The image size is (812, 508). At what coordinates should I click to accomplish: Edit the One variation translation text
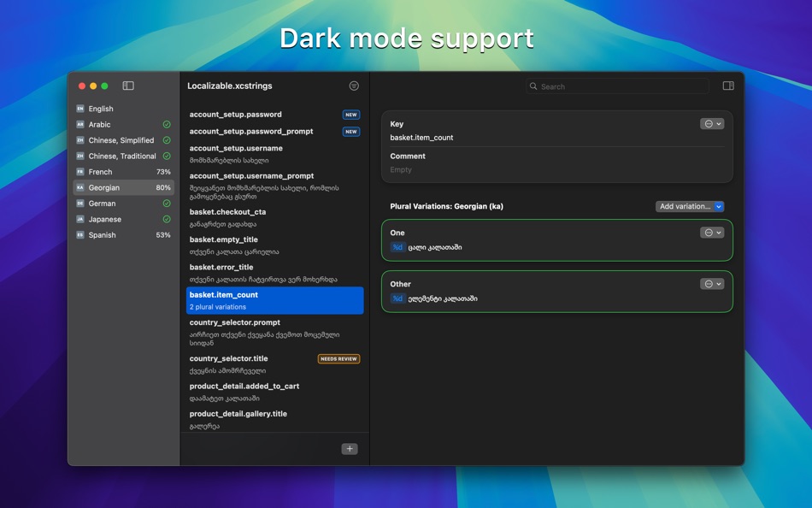[435, 247]
